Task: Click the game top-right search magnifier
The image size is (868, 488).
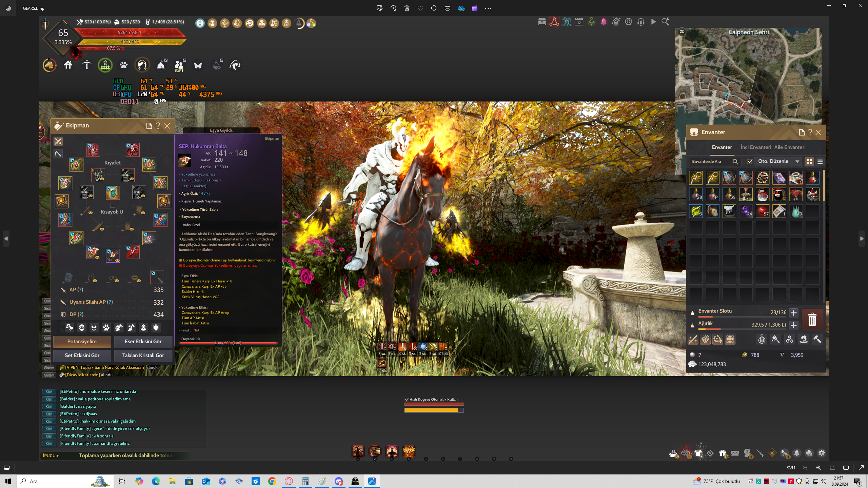Action: click(666, 22)
